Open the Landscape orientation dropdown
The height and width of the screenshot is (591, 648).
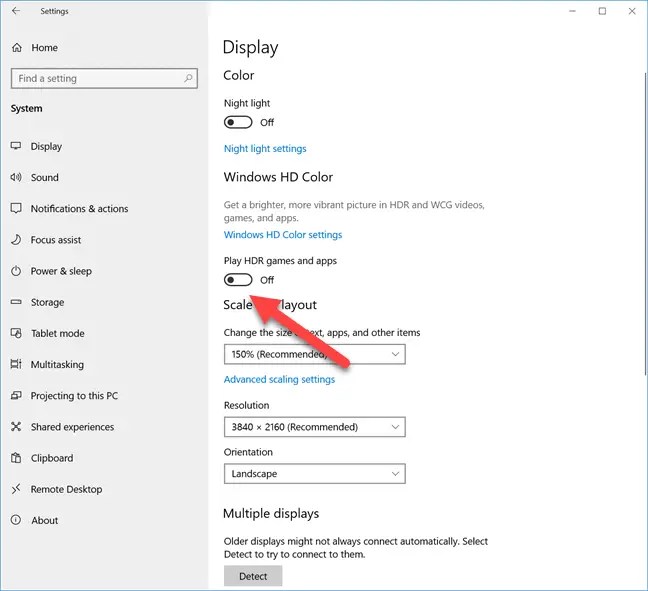(314, 474)
